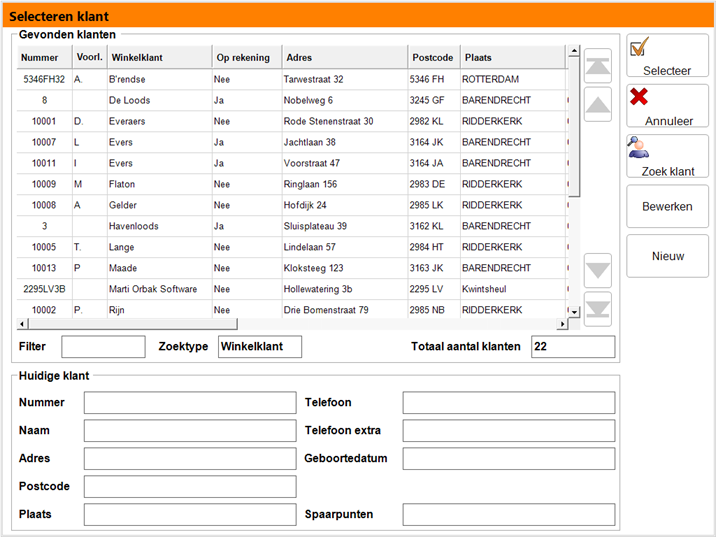Click the place Kwintsheul
Screen dimensions: 716x537
tap(484, 290)
